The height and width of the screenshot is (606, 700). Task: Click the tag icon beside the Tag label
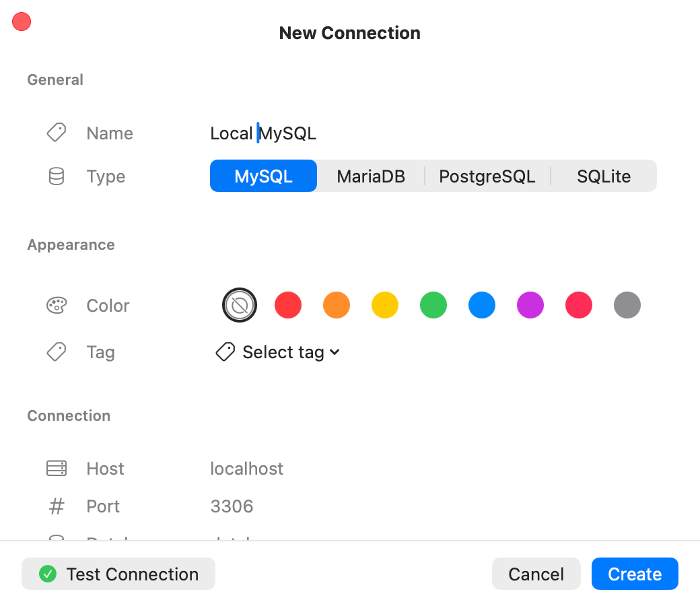pyautogui.click(x=57, y=351)
